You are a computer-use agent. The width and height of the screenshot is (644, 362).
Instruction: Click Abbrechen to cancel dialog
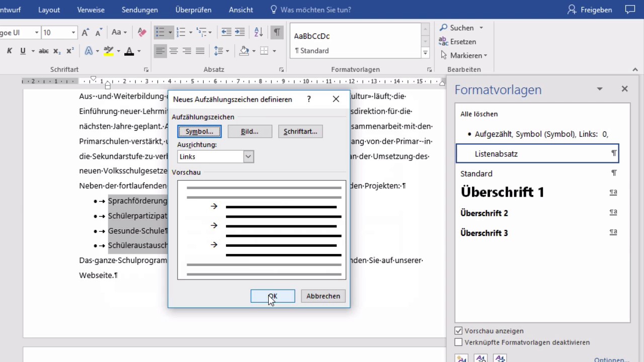click(324, 296)
